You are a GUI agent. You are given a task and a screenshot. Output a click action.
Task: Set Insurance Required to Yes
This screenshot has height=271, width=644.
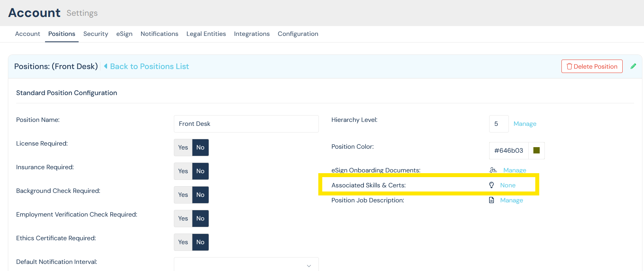pyautogui.click(x=183, y=171)
